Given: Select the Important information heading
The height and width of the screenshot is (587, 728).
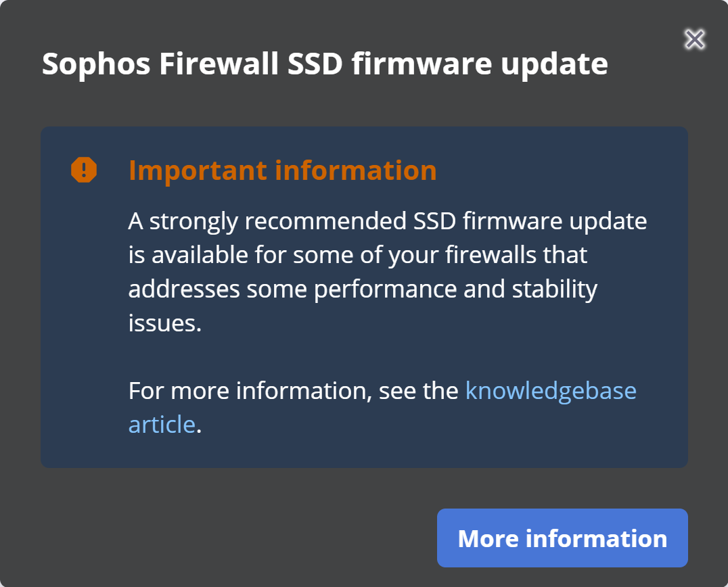Looking at the screenshot, I should [282, 170].
